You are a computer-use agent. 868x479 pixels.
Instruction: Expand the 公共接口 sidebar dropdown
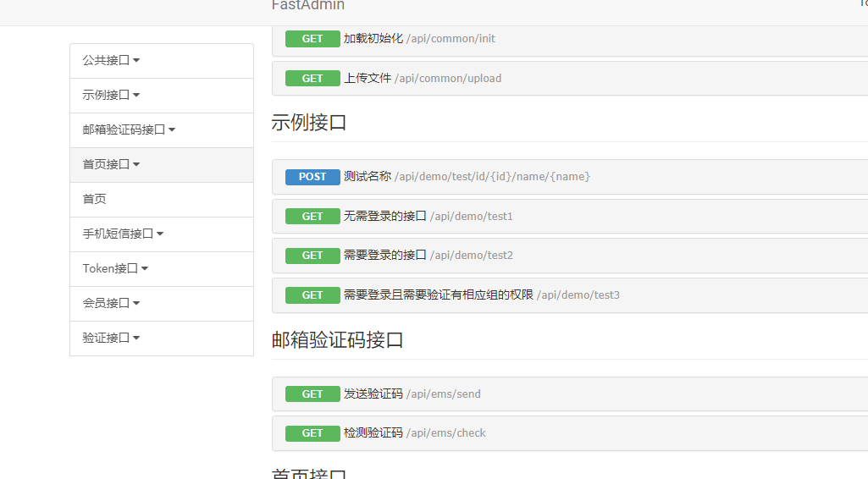(x=111, y=61)
